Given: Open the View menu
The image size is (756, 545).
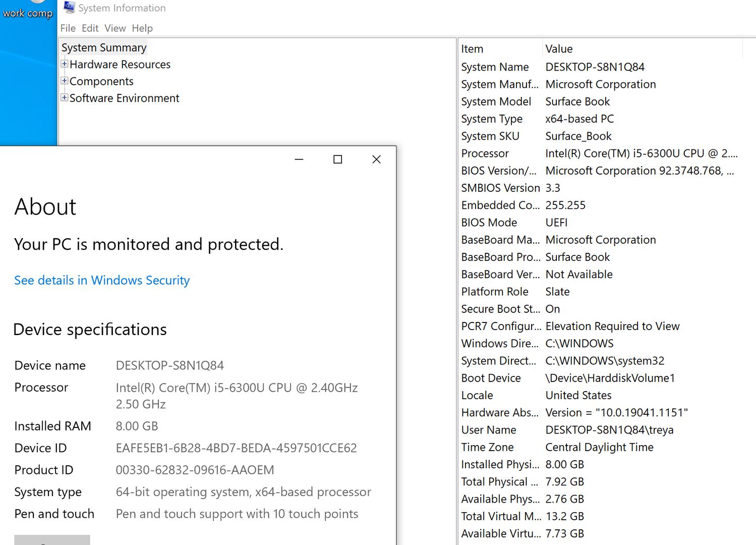Looking at the screenshot, I should click(x=115, y=28).
